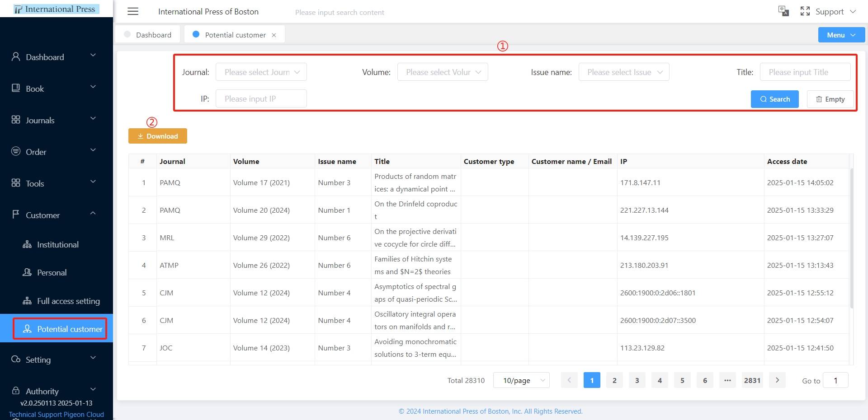The height and width of the screenshot is (420, 868).
Task: Toggle the hamburger sidebar collapse icon
Action: (133, 12)
